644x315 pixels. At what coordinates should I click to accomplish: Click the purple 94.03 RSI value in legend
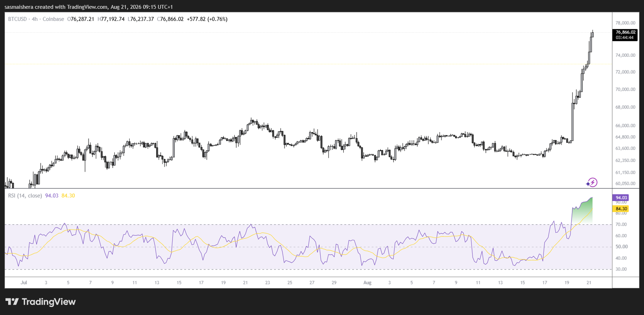click(x=52, y=196)
